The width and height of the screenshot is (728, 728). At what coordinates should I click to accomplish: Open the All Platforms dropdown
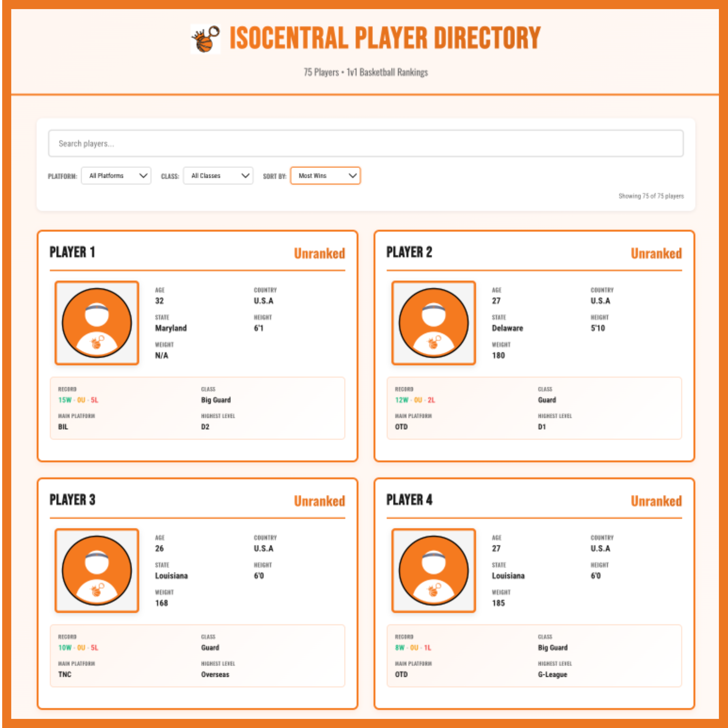(x=116, y=175)
